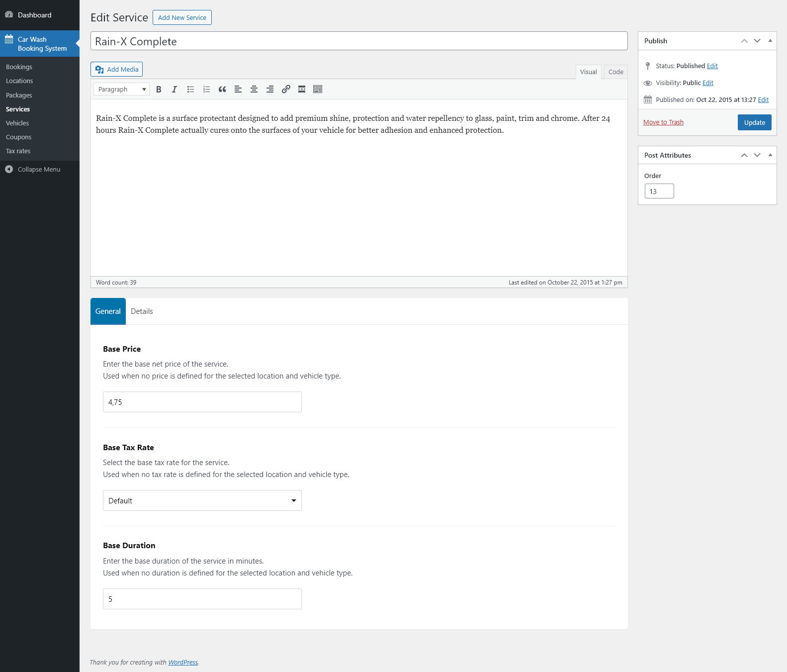The width and height of the screenshot is (787, 672).
Task: Apply italic formatting in the editor
Action: 175,90
